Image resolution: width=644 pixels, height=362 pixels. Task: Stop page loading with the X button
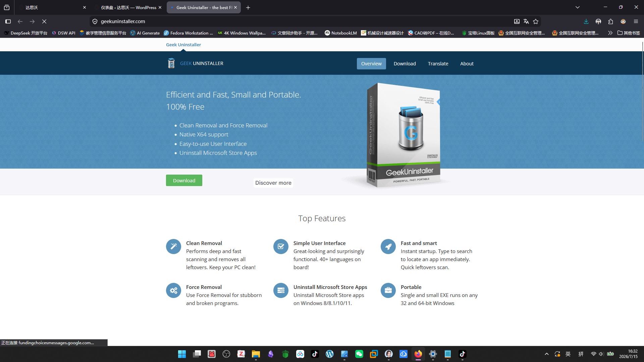click(44, 21)
